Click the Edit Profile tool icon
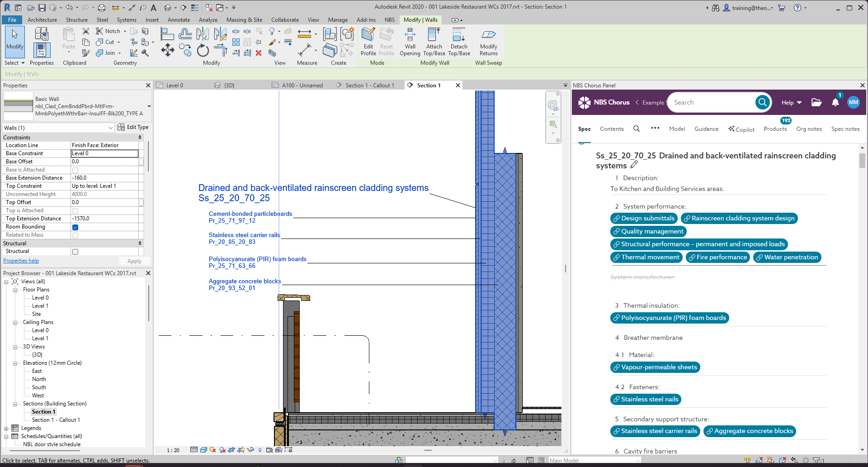Viewport: 868px width, 467px height. coord(368,35)
